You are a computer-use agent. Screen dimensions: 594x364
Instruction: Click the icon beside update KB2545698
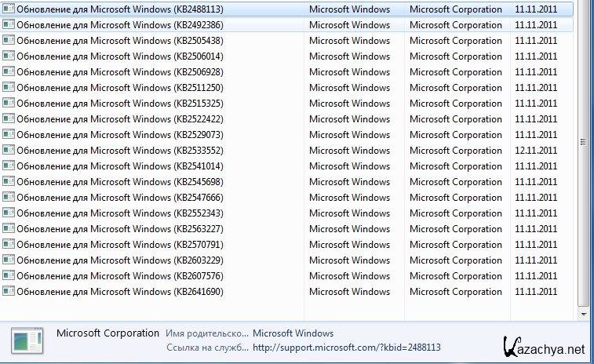9,182
